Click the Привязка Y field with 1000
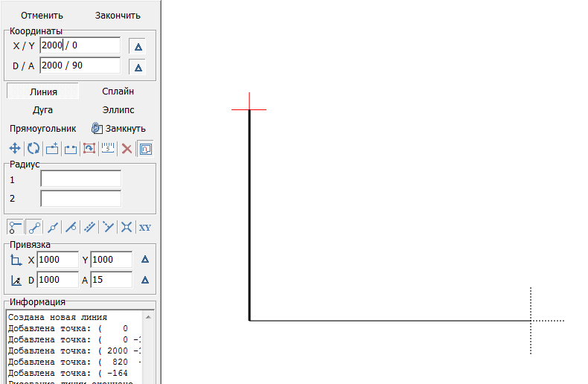Screen dimensions: 588x384 coord(112,260)
